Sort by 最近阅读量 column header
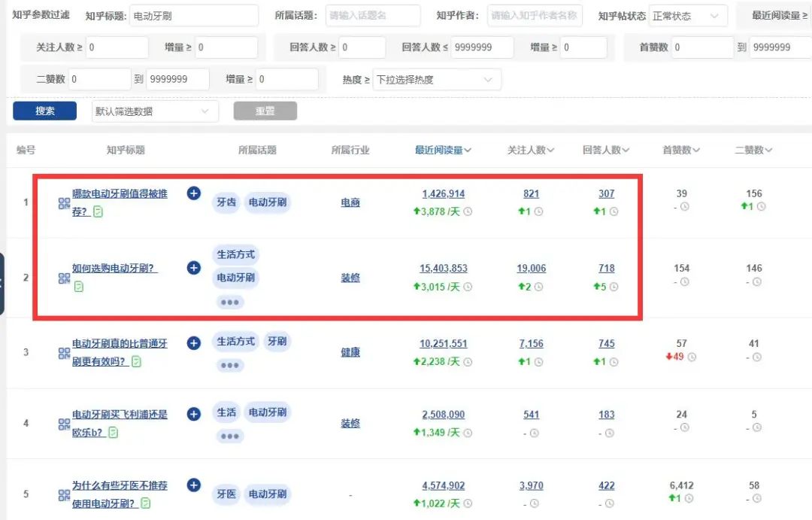 pyautogui.click(x=443, y=151)
